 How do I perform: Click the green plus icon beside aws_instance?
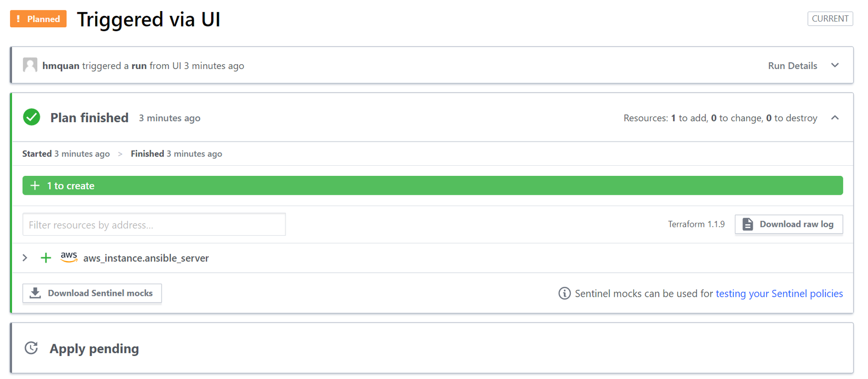click(x=46, y=258)
